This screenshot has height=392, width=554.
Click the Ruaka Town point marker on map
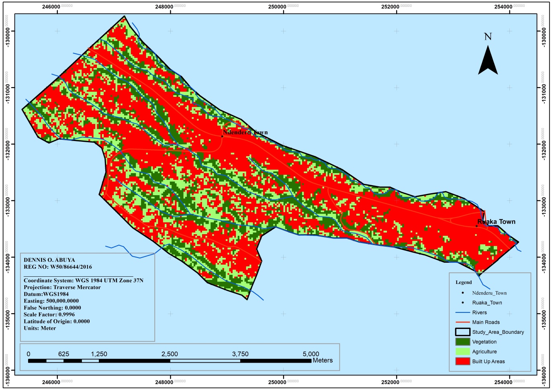tap(477, 226)
